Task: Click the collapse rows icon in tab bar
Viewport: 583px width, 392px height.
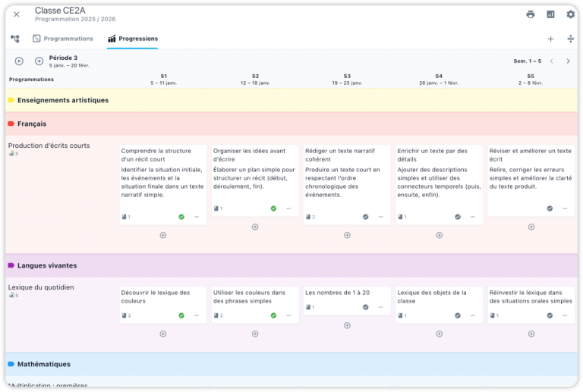Action: click(x=570, y=39)
